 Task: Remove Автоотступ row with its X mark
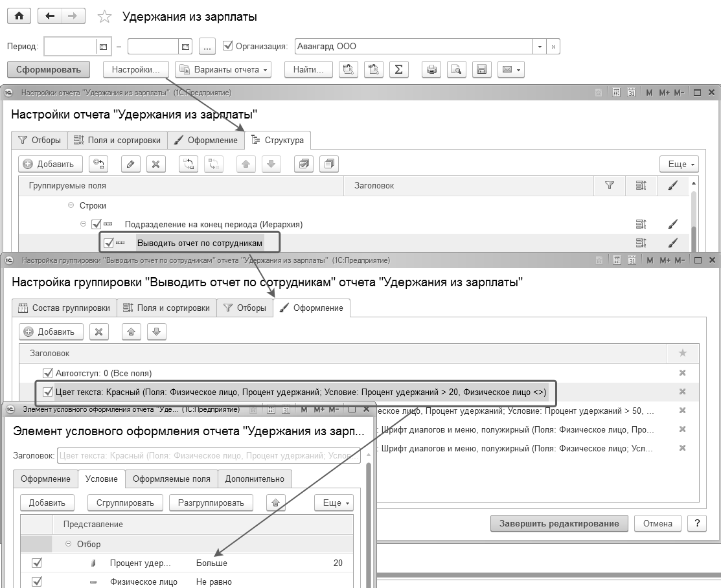(x=682, y=373)
